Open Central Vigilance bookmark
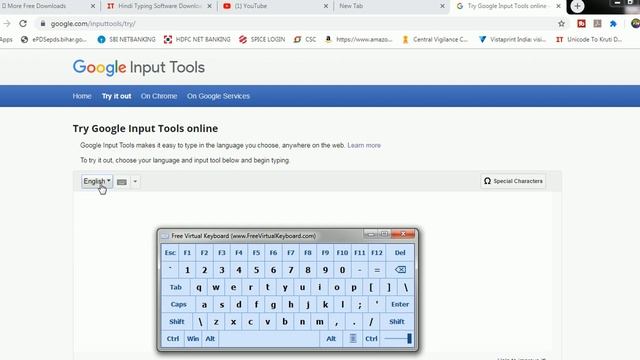Screen dimensions: 640x360 435,39
